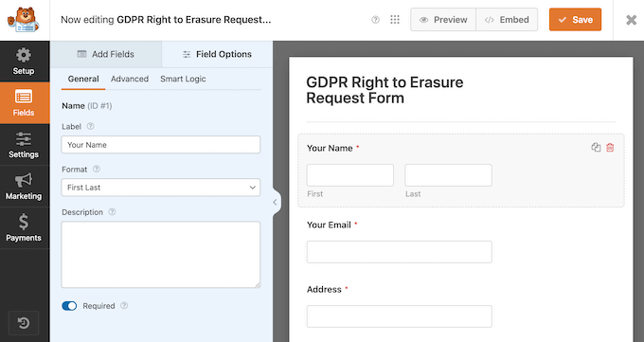
Task: Open the Settings panel in sidebar
Action: pos(24,145)
